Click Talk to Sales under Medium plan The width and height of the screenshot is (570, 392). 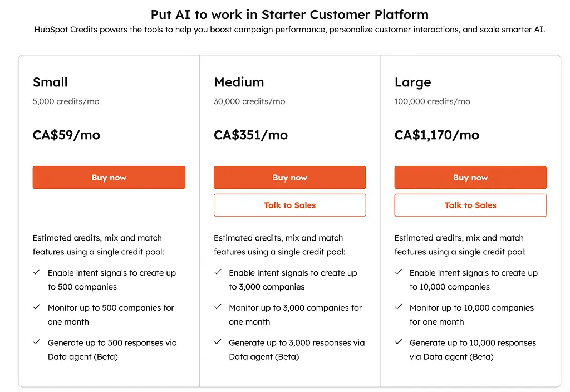[x=289, y=205]
